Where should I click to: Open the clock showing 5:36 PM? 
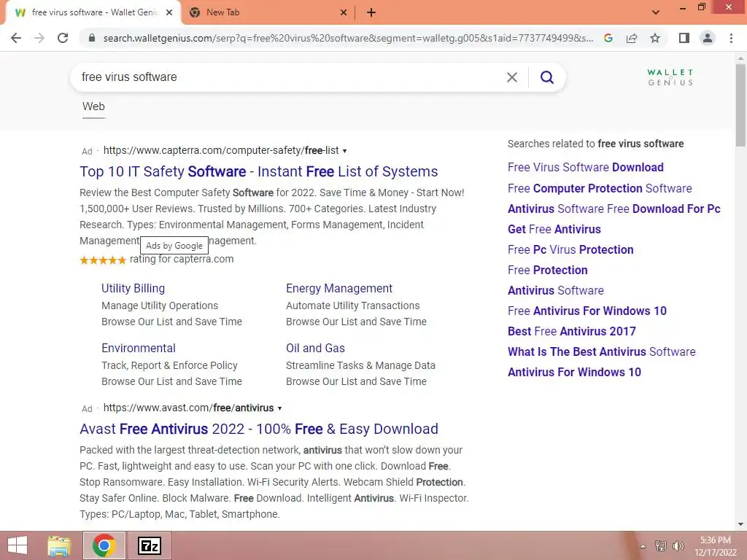(x=715, y=546)
